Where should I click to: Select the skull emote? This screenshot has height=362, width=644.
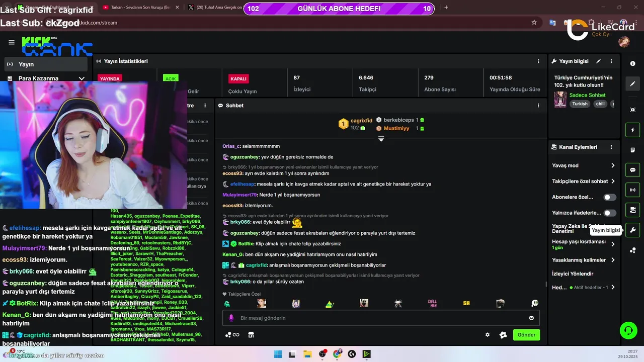coord(535,303)
